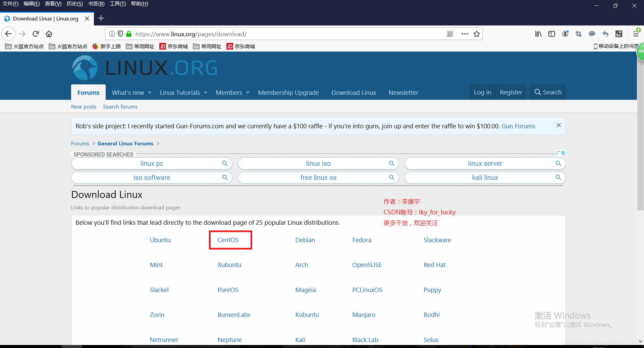The height and width of the screenshot is (348, 644).
Task: Open the Red Hat download link
Action: tap(434, 265)
